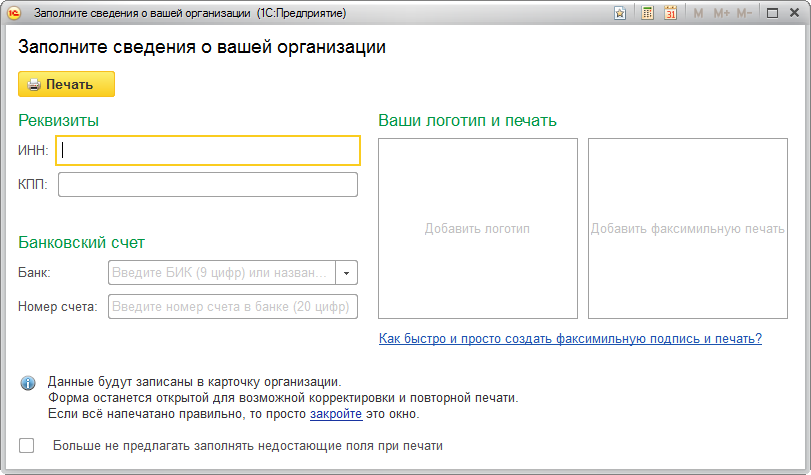This screenshot has width=811, height=475.
Task: Click the Реквизиты section heading
Action: click(x=58, y=121)
